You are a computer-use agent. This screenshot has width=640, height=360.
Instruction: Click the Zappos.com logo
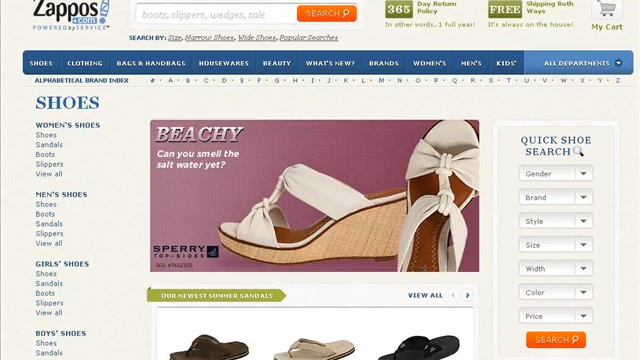pos(71,15)
